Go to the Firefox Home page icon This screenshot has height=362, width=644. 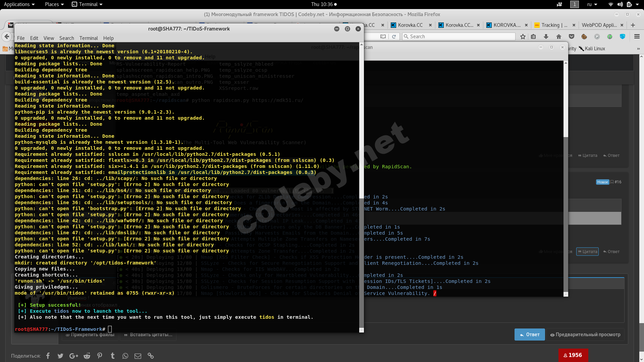pyautogui.click(x=558, y=37)
